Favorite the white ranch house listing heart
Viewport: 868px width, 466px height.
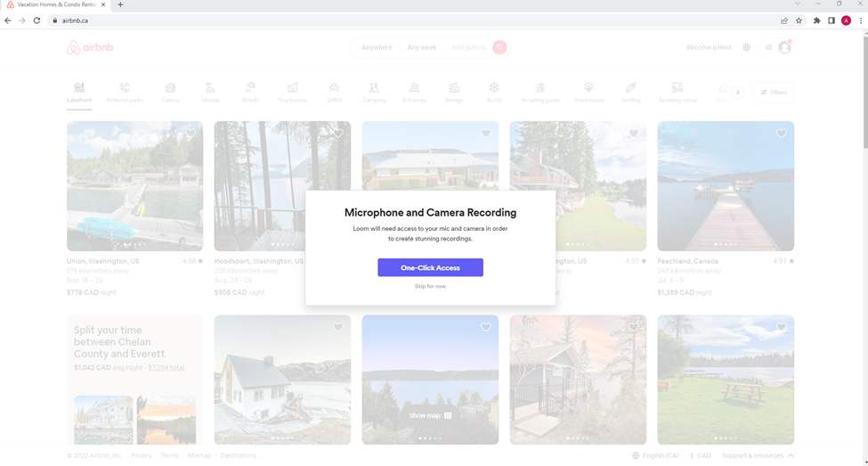[x=485, y=134]
